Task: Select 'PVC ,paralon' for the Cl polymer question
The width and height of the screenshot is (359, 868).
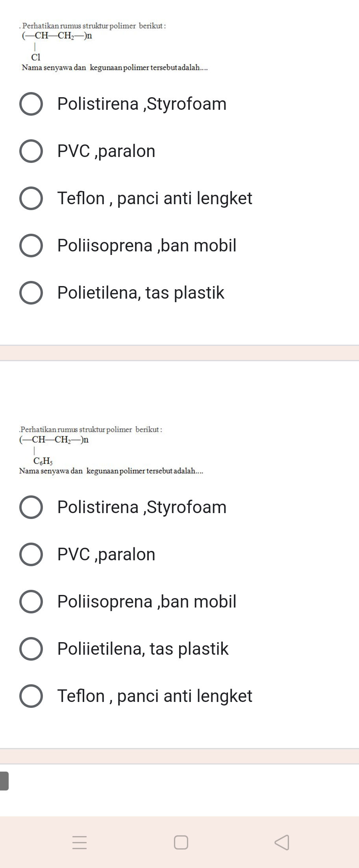Action: (32, 151)
